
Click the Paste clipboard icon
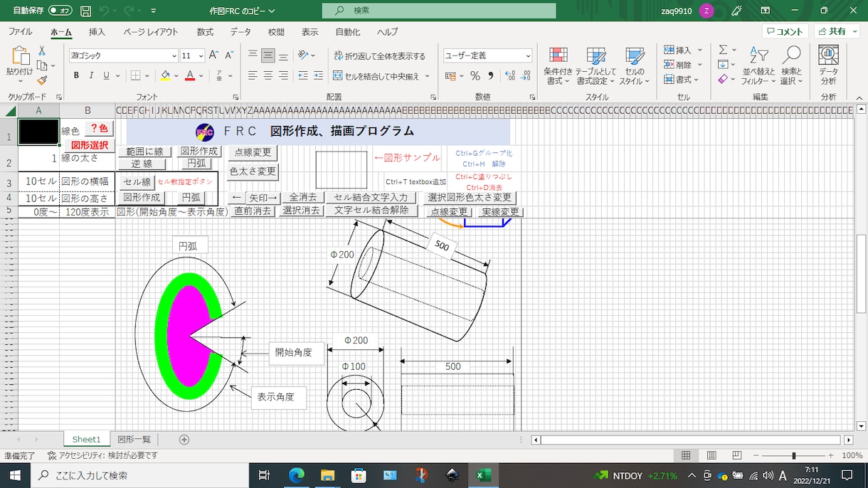point(19,56)
